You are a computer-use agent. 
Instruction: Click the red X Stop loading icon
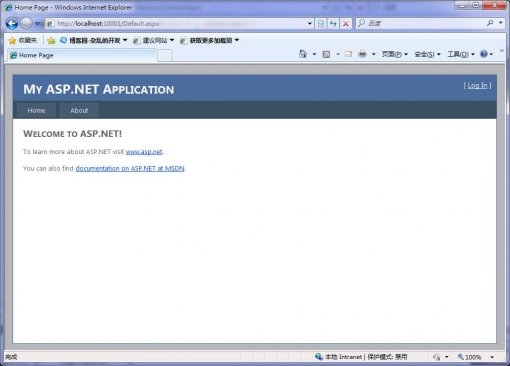point(346,24)
